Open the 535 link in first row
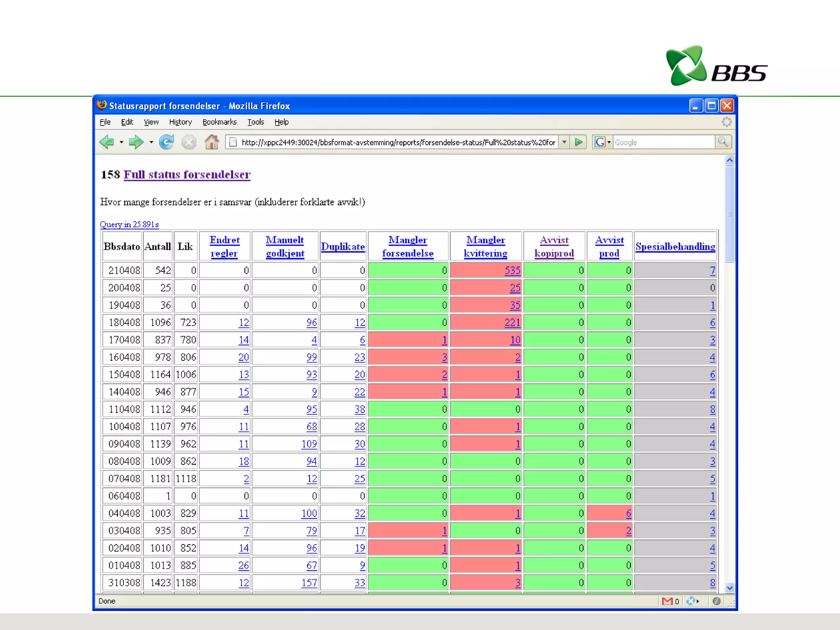This screenshot has height=630, width=840. 512,271
